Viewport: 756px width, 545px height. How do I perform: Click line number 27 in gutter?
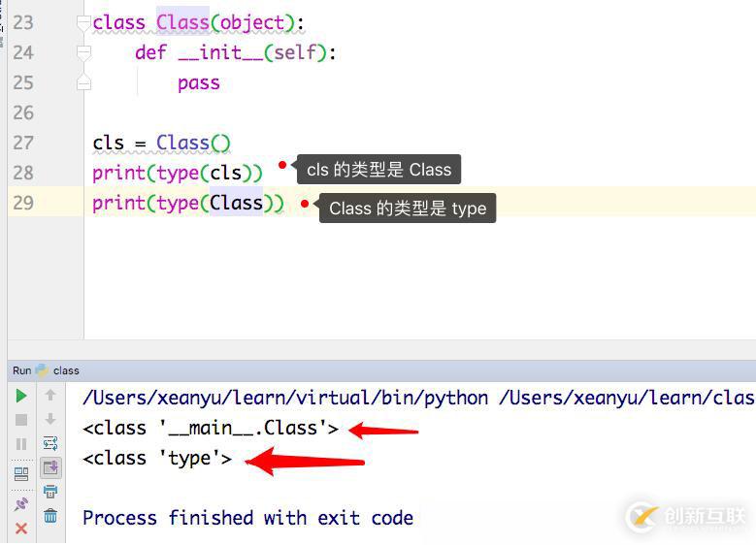click(x=23, y=143)
